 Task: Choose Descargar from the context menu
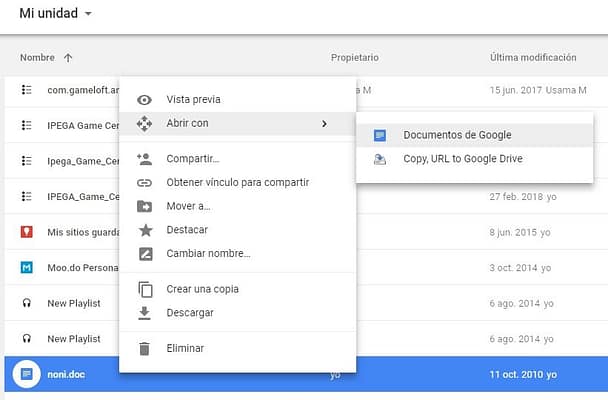coord(237,313)
